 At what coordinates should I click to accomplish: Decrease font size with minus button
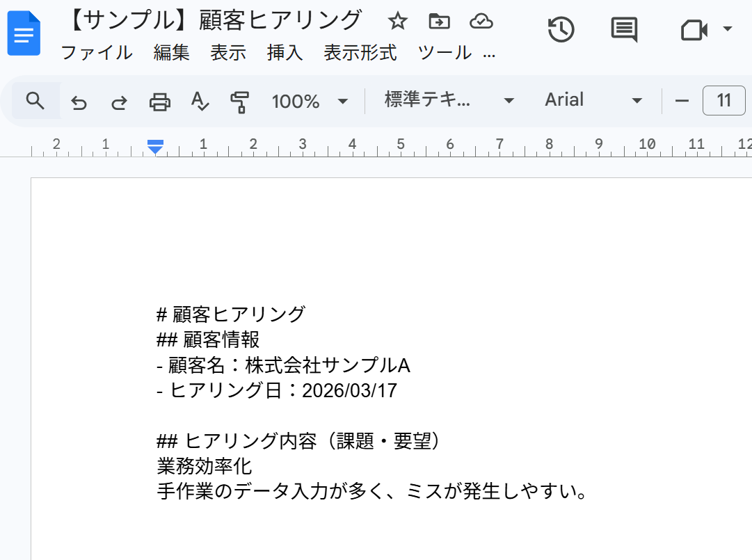coord(682,101)
